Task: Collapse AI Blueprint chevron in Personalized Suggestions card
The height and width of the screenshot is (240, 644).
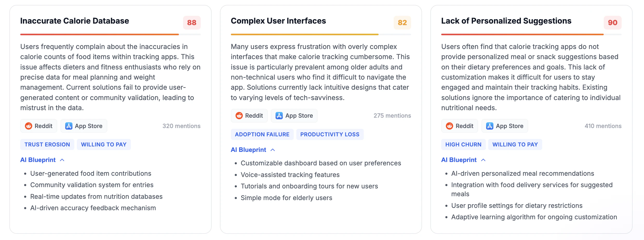Action: [483, 160]
